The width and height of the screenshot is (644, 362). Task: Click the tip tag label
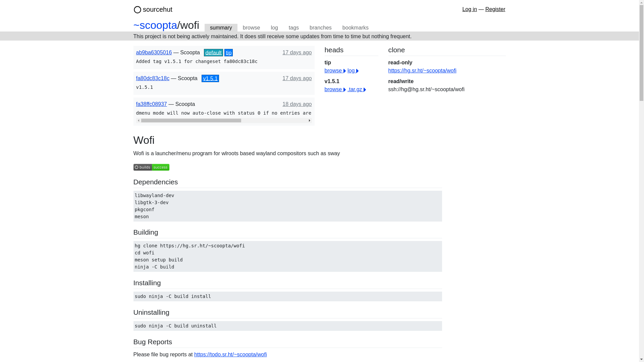tap(228, 53)
